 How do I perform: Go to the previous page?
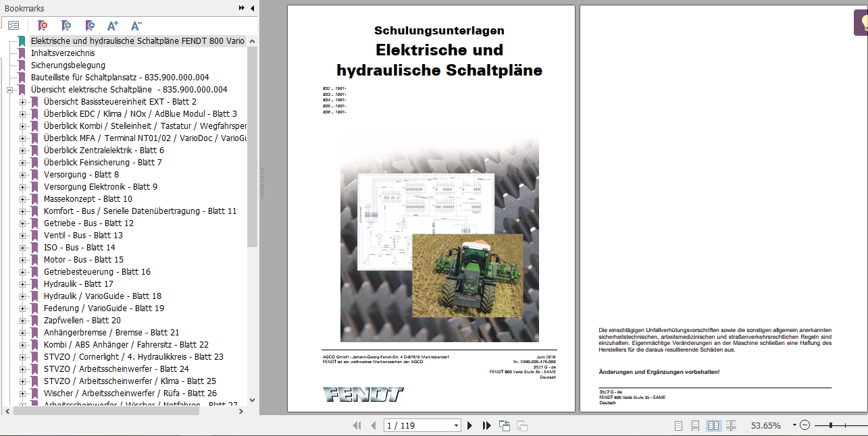click(372, 425)
